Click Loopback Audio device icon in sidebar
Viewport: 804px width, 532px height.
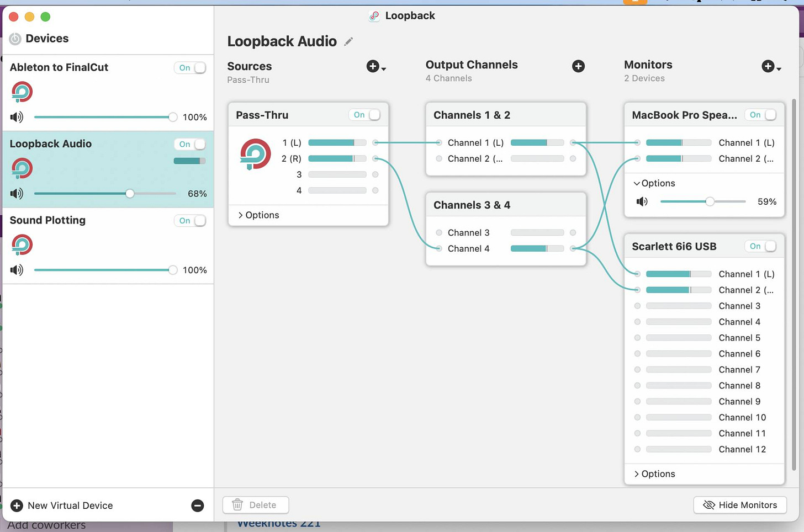pyautogui.click(x=22, y=168)
